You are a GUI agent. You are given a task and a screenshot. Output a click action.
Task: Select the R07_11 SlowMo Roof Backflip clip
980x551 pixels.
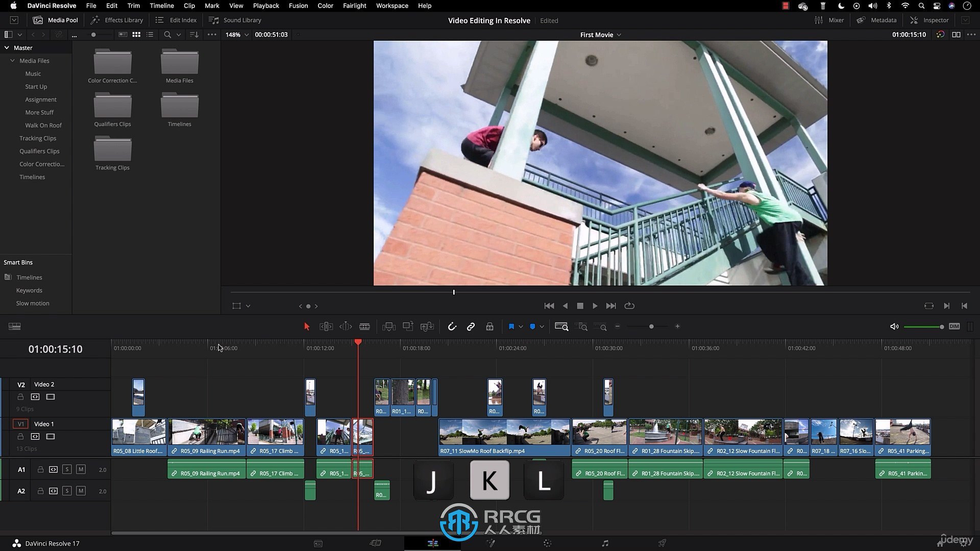point(504,437)
